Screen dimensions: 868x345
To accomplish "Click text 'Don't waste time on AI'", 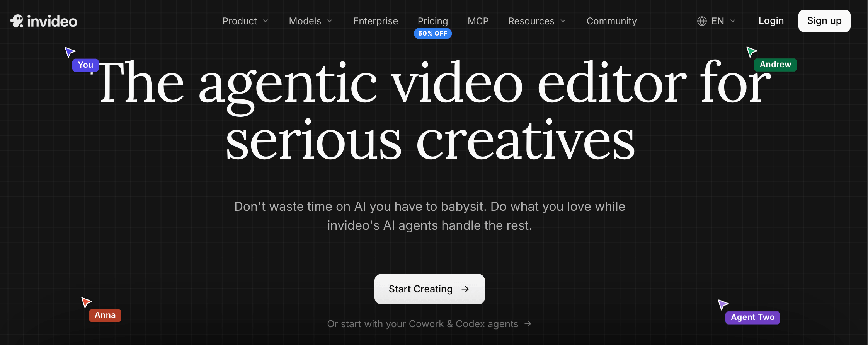I will pyautogui.click(x=300, y=207).
